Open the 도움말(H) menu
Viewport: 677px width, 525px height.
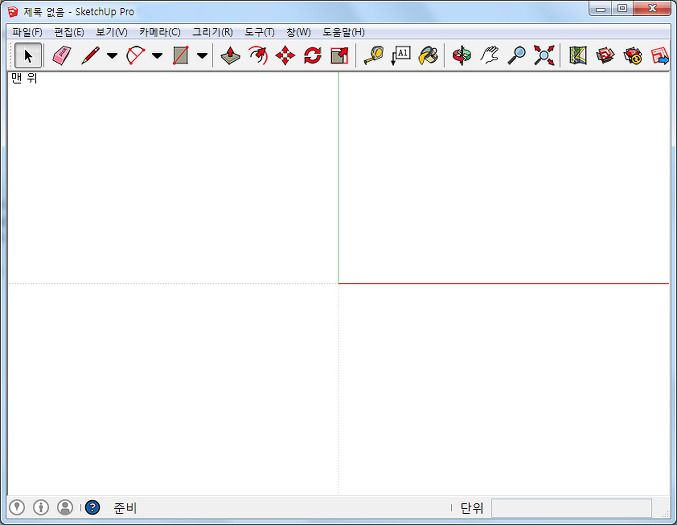pos(344,32)
